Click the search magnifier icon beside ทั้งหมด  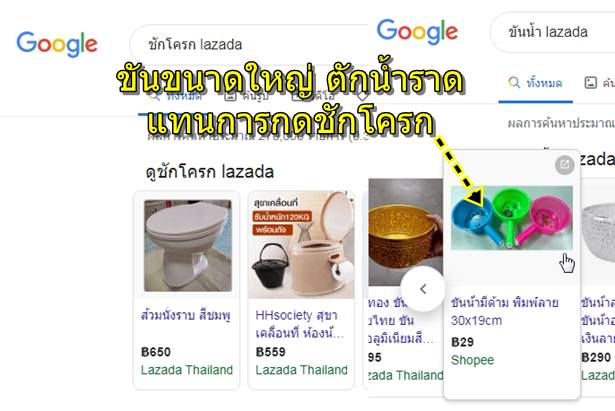coord(514,82)
